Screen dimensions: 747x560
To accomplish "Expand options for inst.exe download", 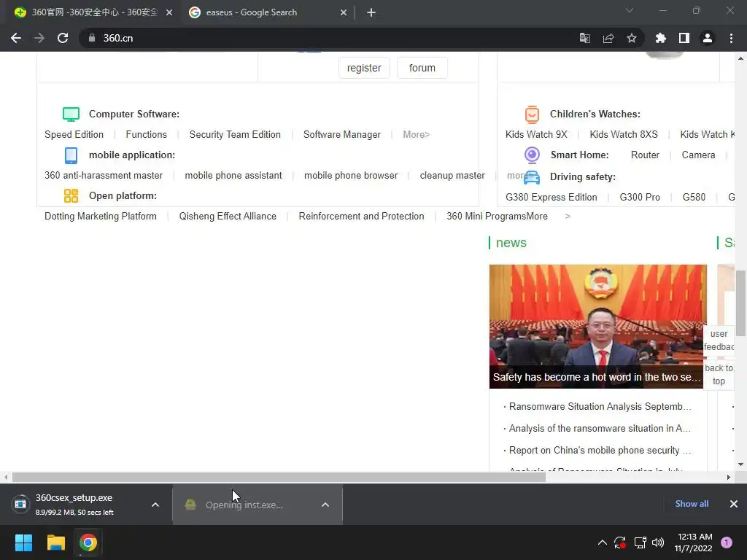I will pos(325,505).
